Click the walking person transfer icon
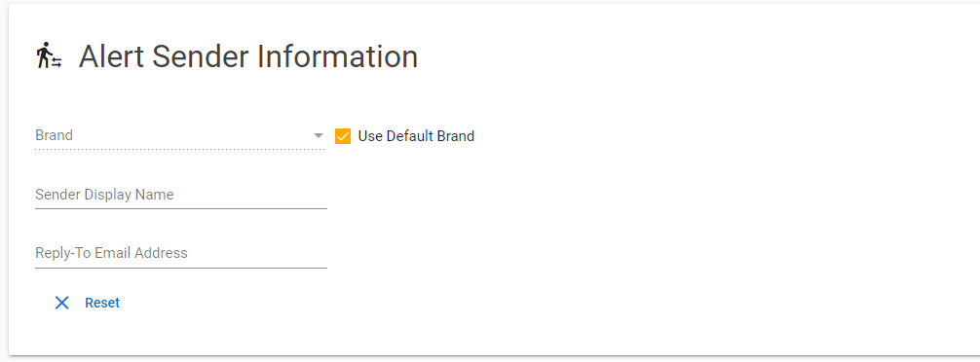Screen dimensions: 980x362 (x=49, y=55)
